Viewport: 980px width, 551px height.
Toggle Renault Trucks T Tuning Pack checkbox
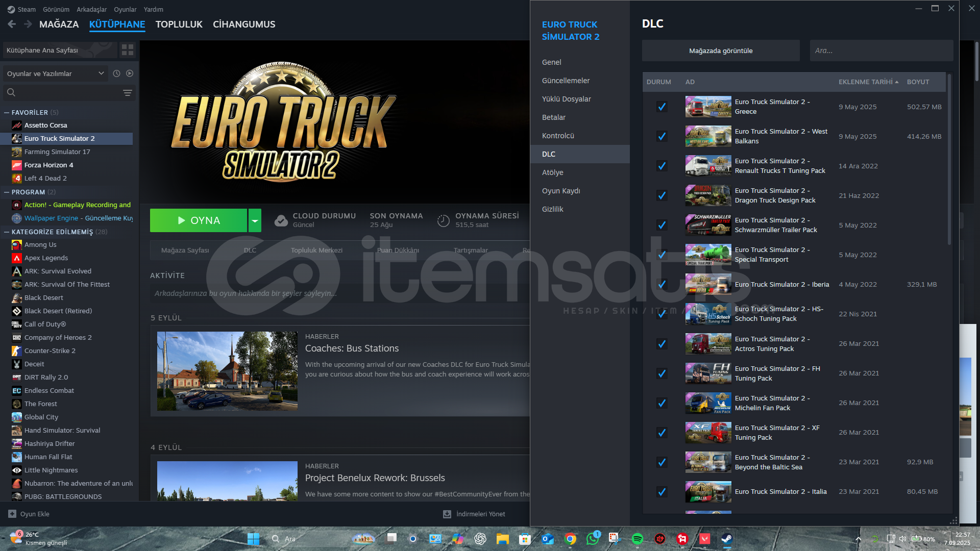point(661,166)
